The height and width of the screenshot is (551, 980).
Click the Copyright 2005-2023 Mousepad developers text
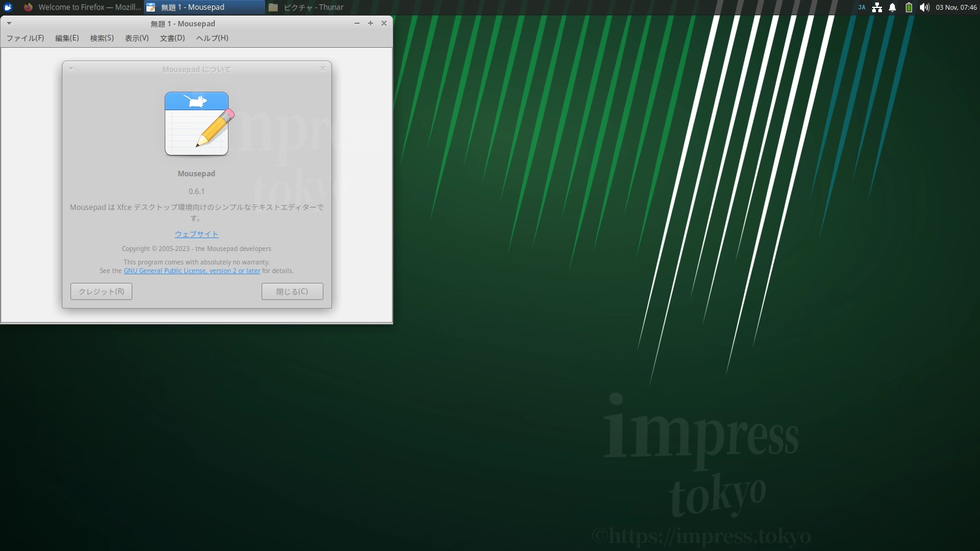197,249
